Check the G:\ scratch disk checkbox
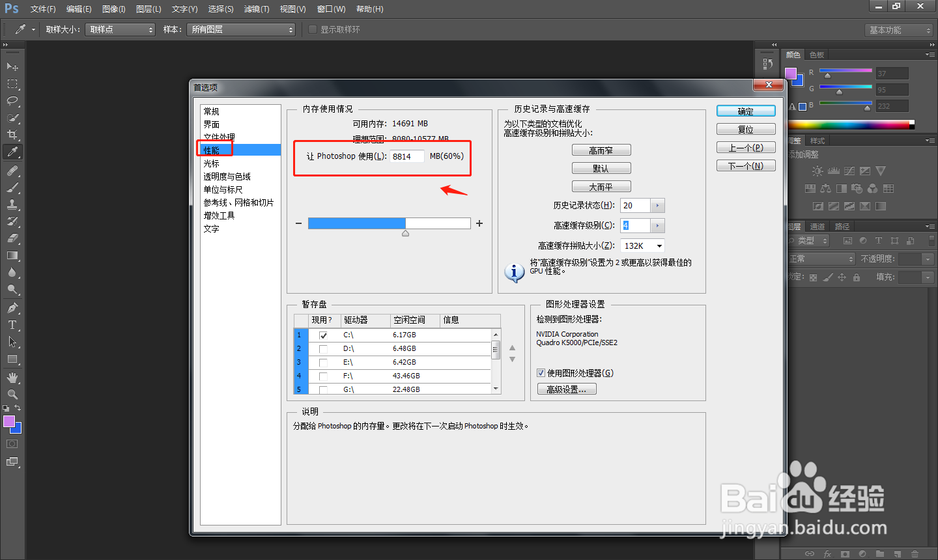 click(x=323, y=389)
